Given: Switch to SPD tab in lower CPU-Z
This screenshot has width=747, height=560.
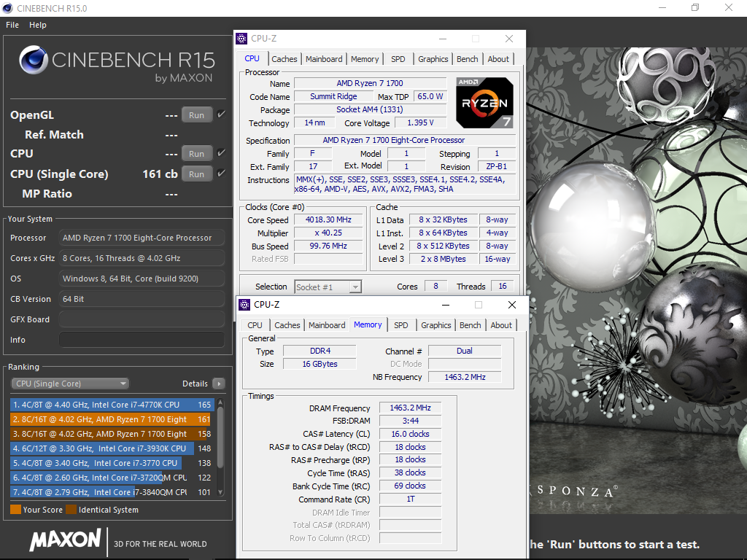Looking at the screenshot, I should [x=401, y=325].
